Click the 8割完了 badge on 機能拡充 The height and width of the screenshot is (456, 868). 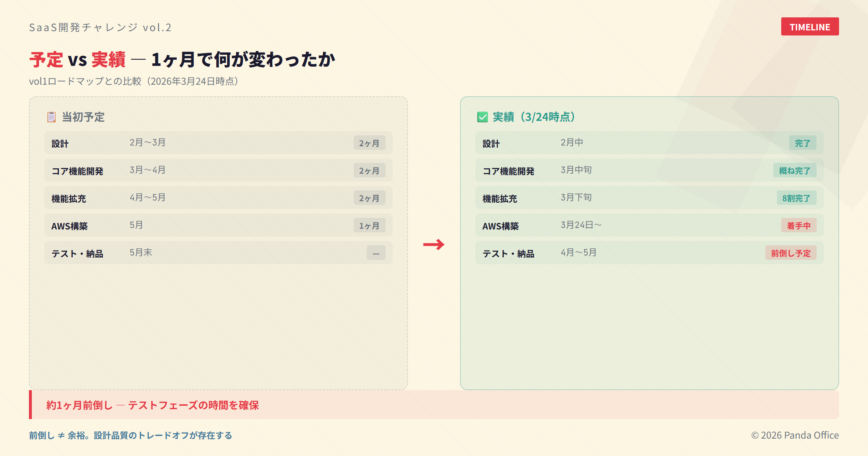[x=796, y=198]
